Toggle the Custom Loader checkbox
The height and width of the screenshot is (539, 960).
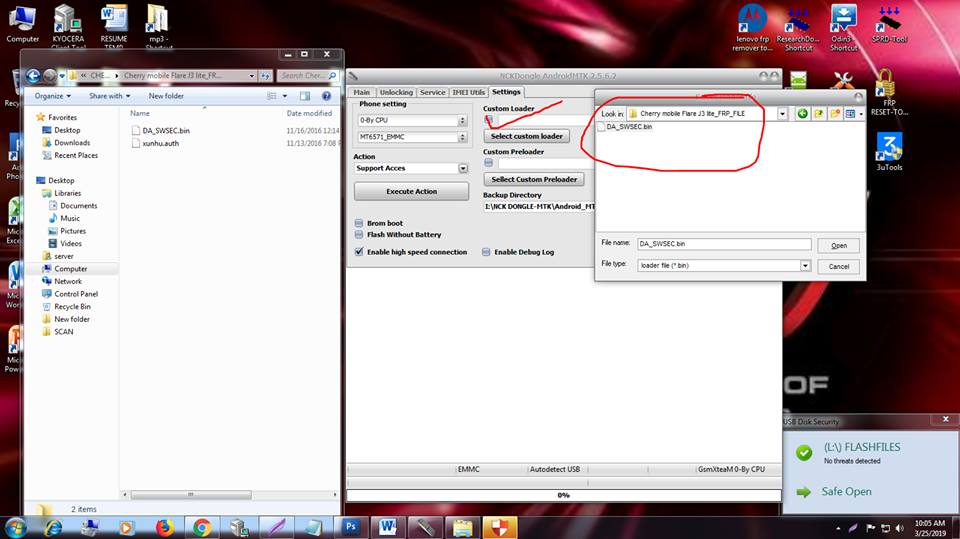point(489,119)
